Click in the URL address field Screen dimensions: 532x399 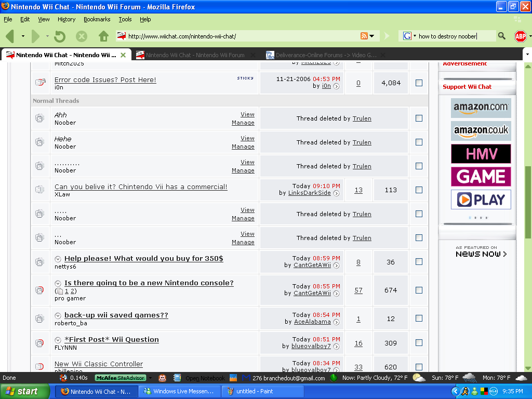tap(243, 36)
